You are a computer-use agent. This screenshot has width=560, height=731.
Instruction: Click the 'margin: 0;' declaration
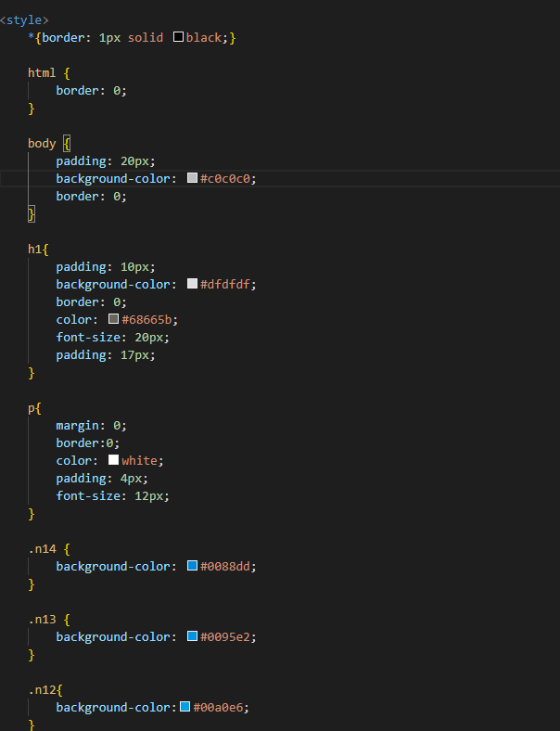click(91, 425)
